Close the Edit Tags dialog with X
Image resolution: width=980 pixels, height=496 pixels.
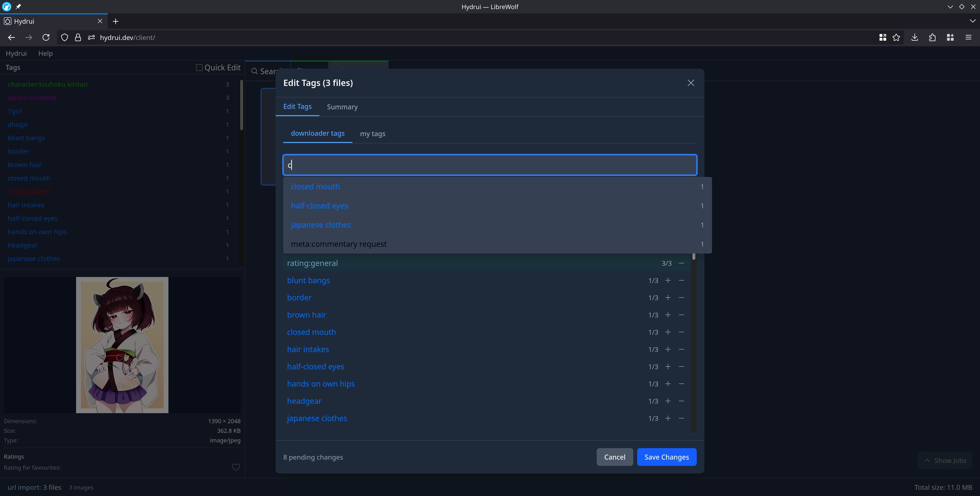click(691, 83)
